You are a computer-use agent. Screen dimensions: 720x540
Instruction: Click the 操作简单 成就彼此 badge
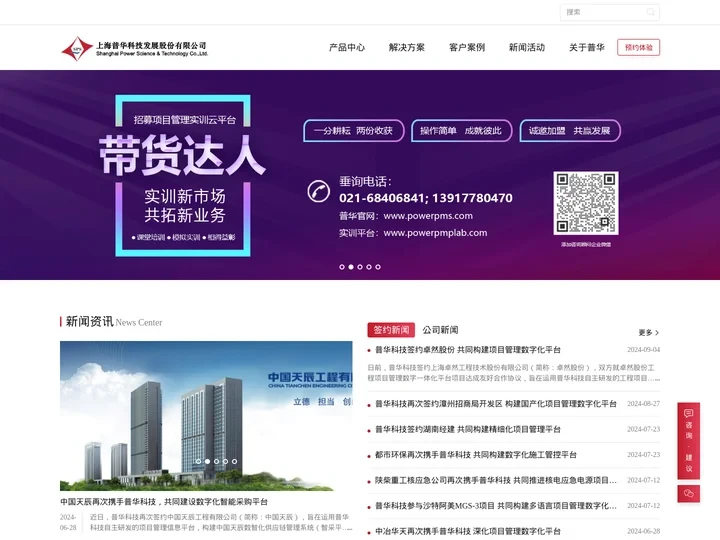pyautogui.click(x=461, y=131)
